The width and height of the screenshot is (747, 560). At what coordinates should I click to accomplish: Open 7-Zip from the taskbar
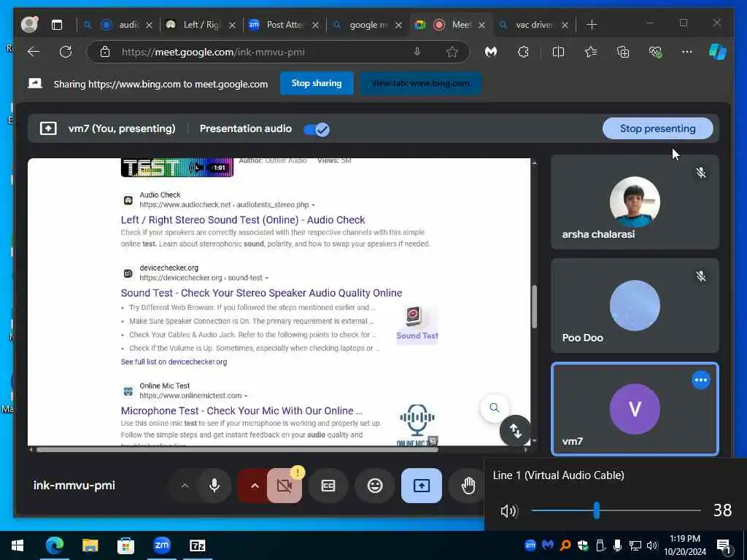click(x=197, y=545)
